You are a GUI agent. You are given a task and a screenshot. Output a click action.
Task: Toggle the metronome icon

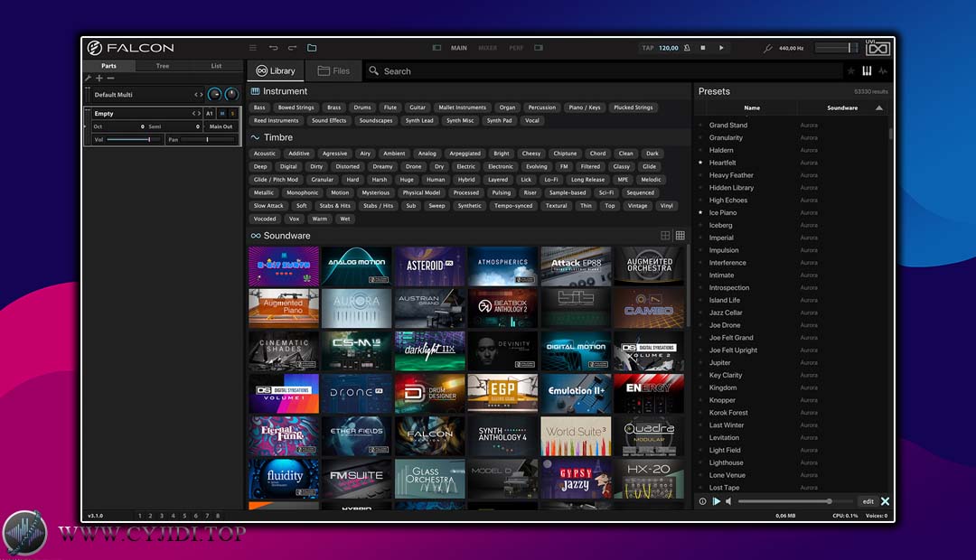tap(687, 48)
